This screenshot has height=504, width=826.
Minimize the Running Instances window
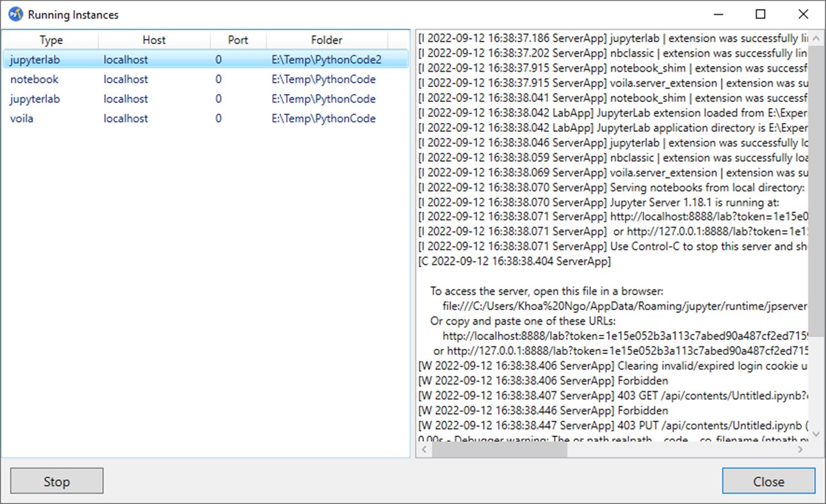717,14
